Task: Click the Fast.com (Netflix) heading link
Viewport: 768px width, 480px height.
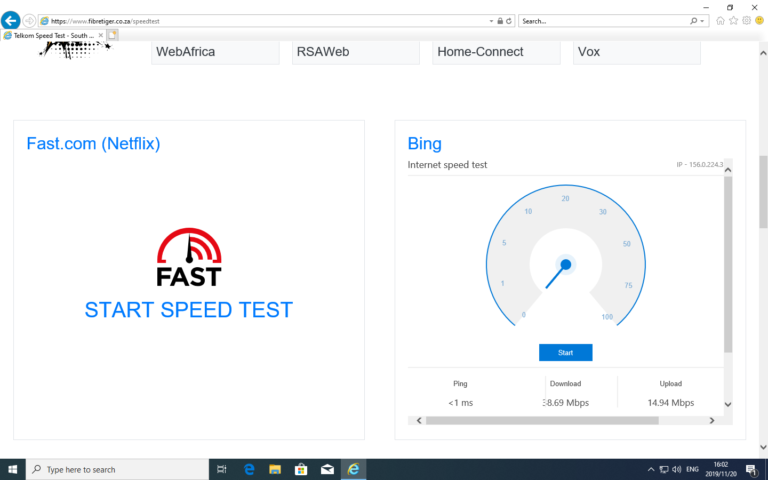Action: [93, 144]
